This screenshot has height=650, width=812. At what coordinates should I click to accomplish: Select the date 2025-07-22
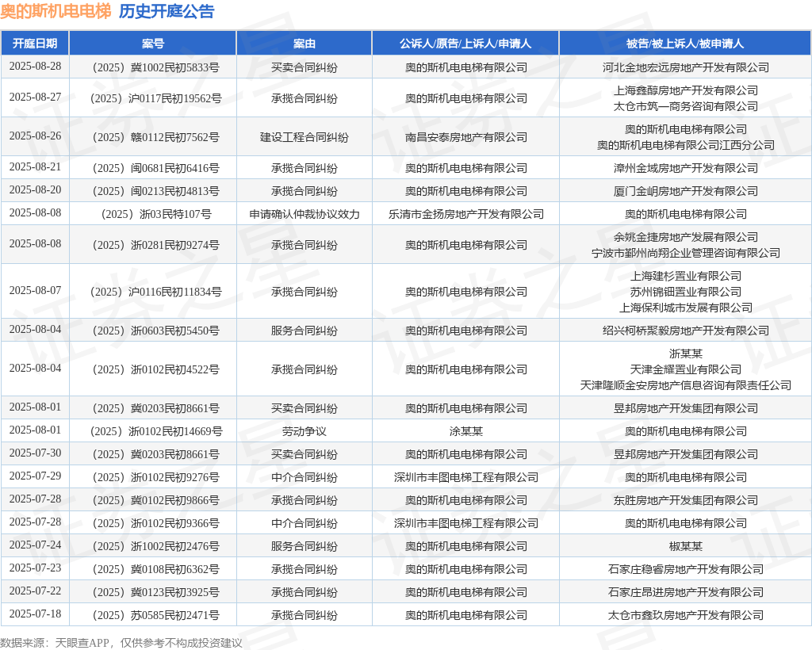coord(35,591)
